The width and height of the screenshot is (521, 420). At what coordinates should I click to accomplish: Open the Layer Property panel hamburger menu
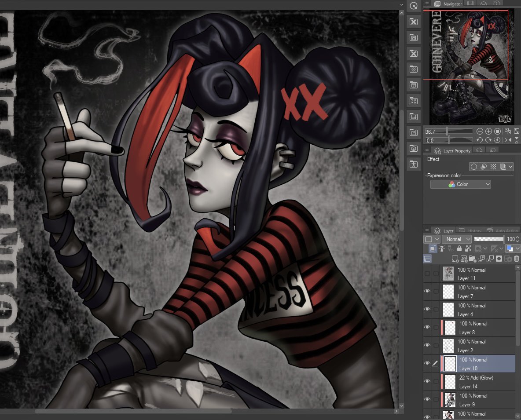(x=427, y=150)
